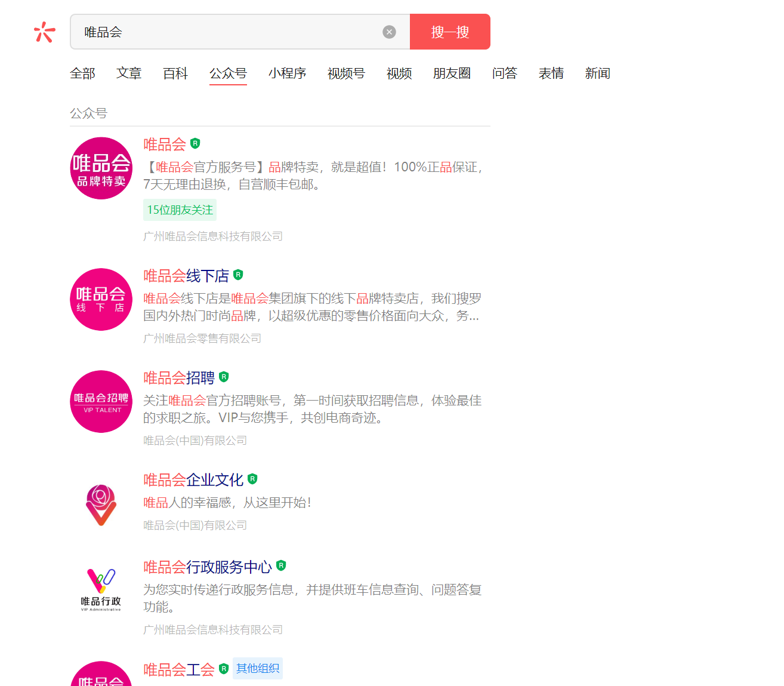Switch to the 全部 tab
Screen dimensions: 784x686
point(82,73)
